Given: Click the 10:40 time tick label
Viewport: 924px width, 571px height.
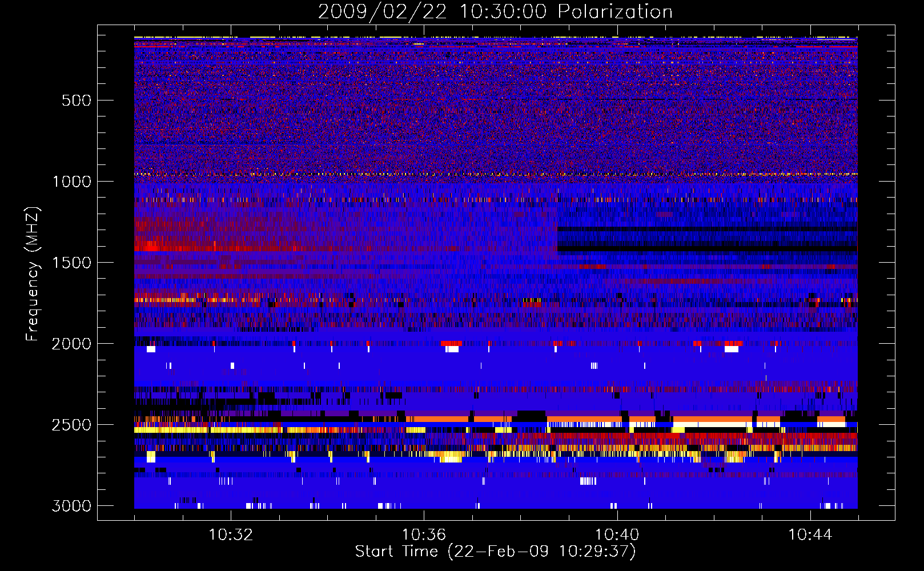Looking at the screenshot, I should coord(617,535).
